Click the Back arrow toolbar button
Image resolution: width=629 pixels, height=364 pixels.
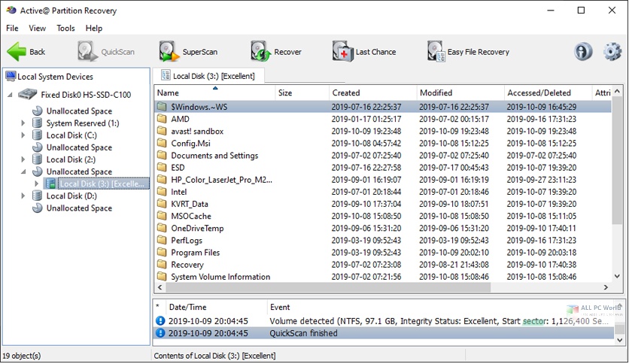[x=26, y=52]
